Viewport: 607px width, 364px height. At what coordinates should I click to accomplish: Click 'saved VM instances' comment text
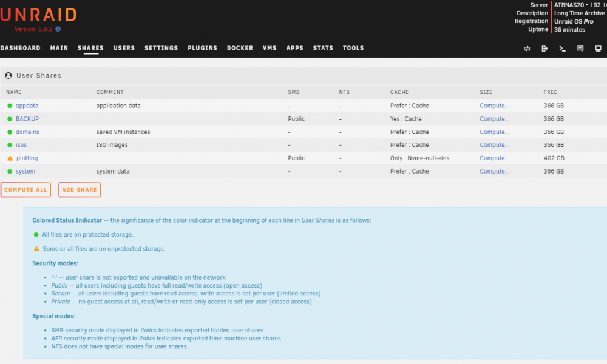(x=123, y=132)
